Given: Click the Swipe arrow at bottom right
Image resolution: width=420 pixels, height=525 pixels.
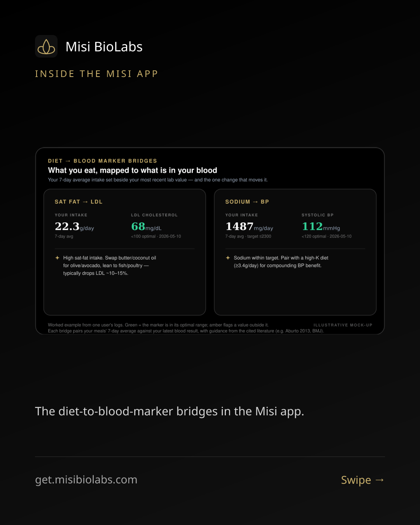Looking at the screenshot, I should coord(380,480).
